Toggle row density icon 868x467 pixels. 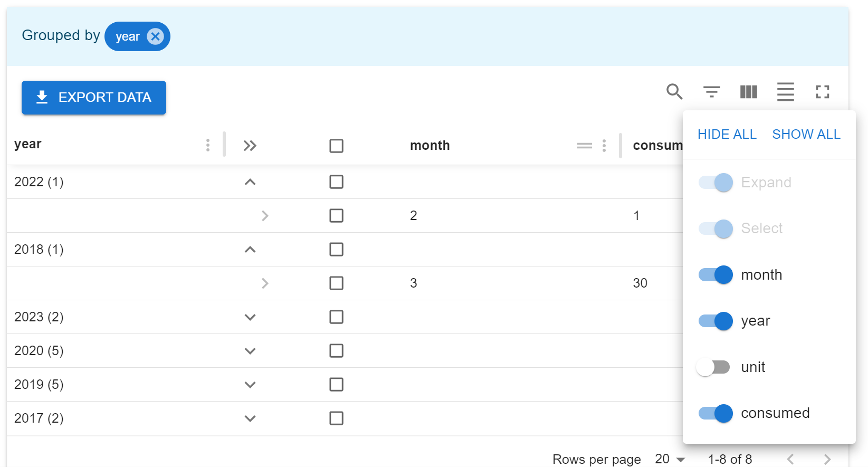785,92
